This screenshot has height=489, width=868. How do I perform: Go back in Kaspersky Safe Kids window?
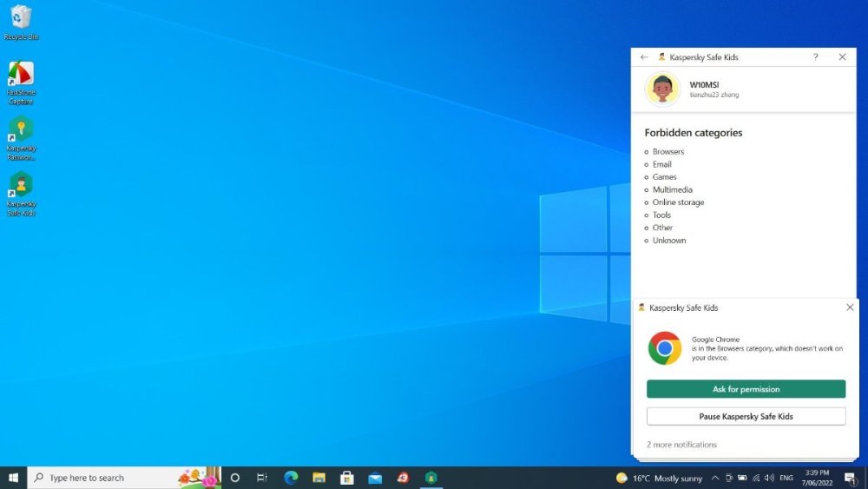click(644, 57)
